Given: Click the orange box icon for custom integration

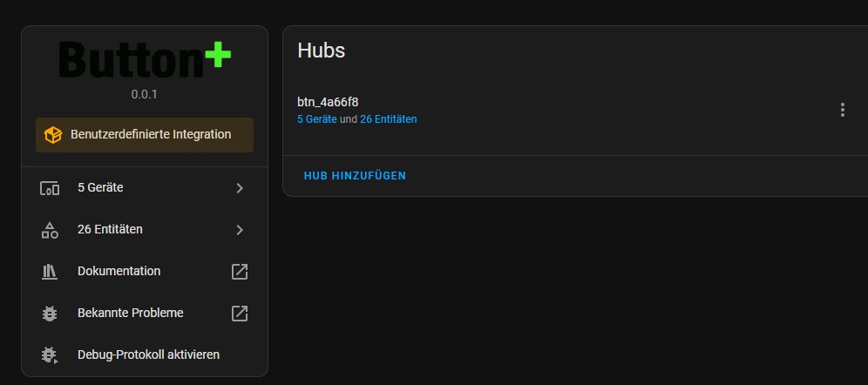Looking at the screenshot, I should (x=53, y=135).
